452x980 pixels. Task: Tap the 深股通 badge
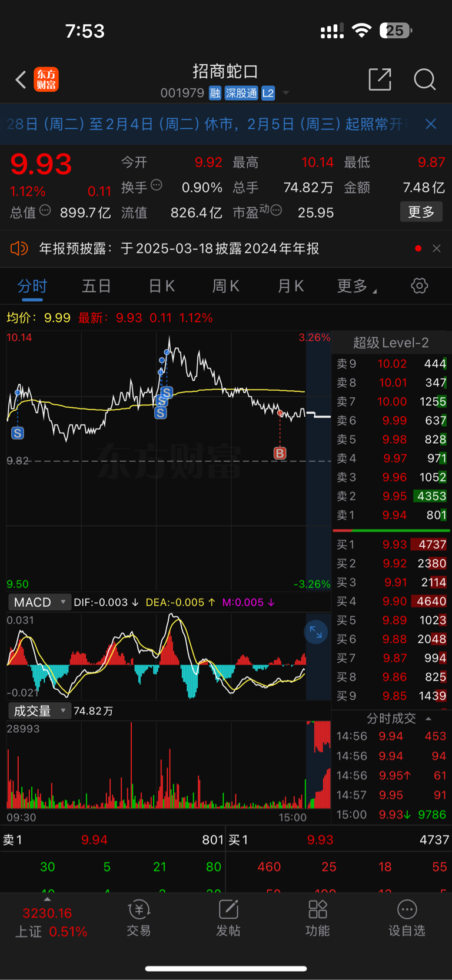pos(241,93)
